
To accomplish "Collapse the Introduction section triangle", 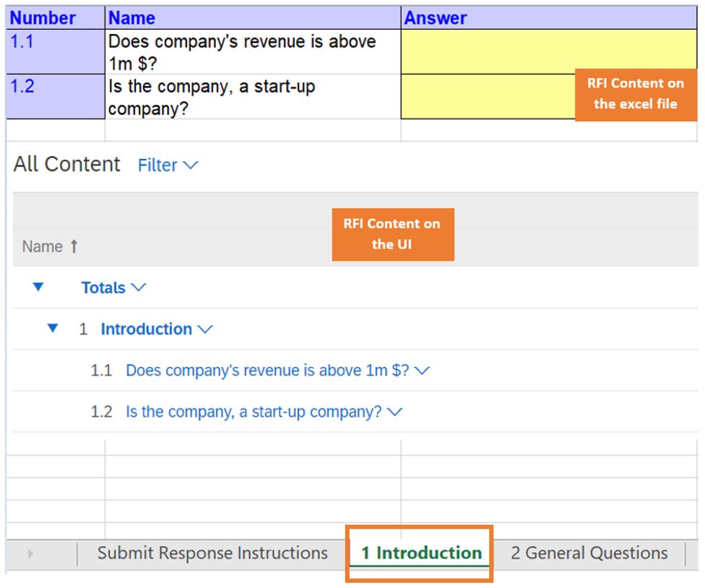I will 52,329.
